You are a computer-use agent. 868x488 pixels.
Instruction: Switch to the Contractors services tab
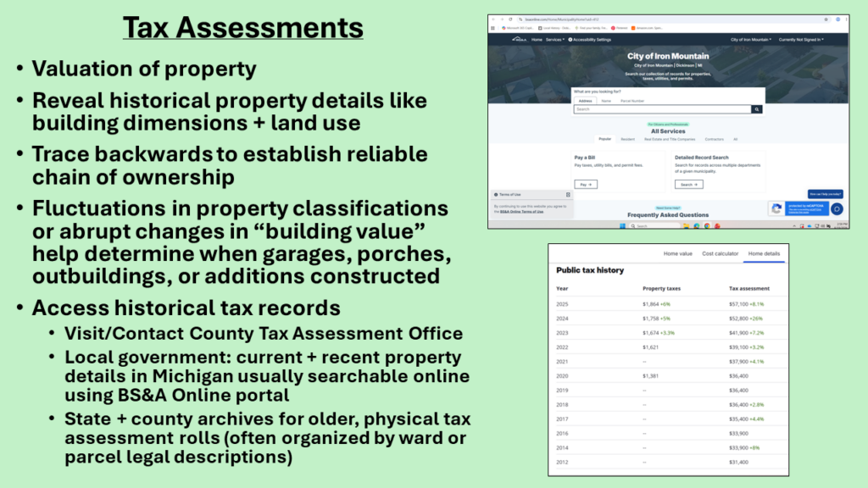[714, 140]
